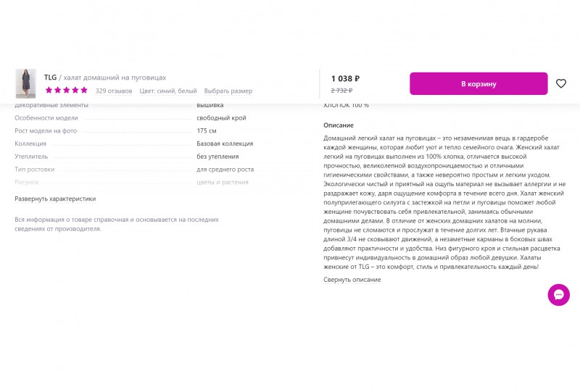Click the 'В корзину' button

pyautogui.click(x=478, y=83)
